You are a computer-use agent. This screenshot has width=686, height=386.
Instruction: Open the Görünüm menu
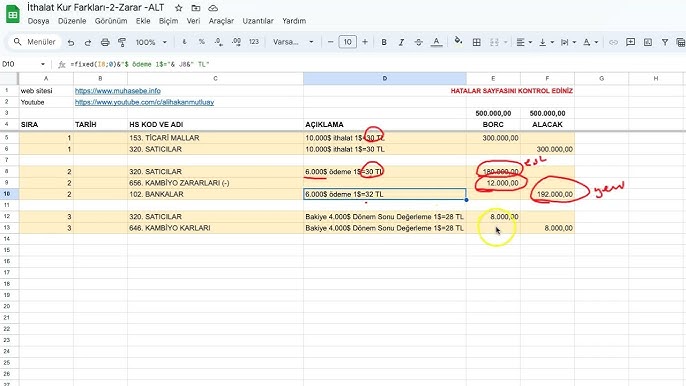pyautogui.click(x=111, y=21)
